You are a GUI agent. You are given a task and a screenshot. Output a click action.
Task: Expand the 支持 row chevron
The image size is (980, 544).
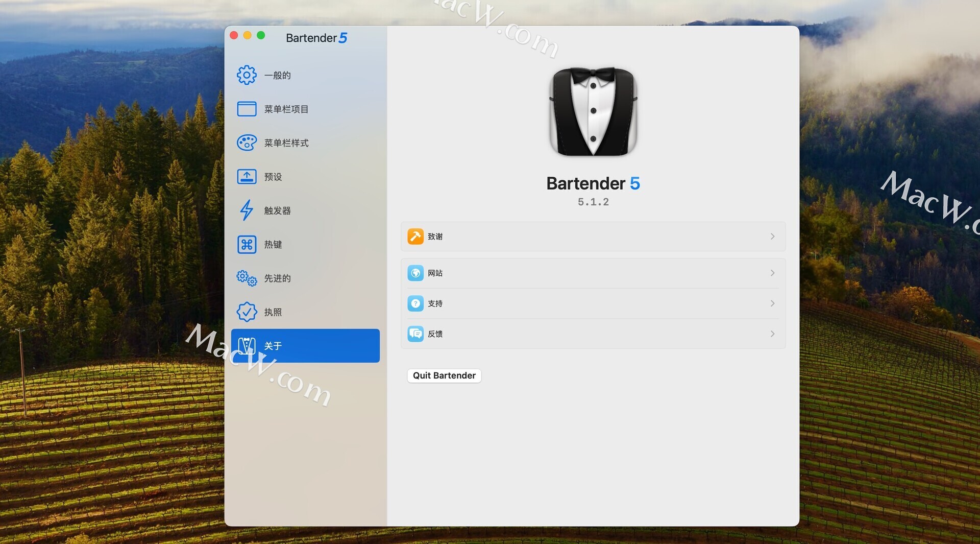[772, 303]
